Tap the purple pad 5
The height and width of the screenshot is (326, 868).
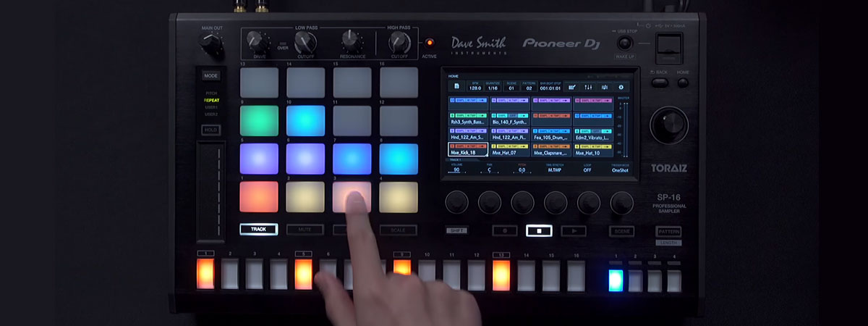coord(259,159)
